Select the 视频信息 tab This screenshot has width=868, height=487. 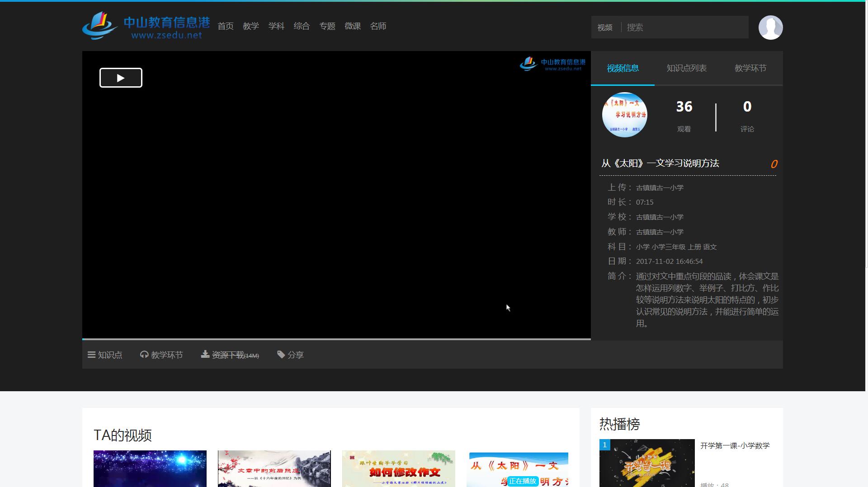[623, 68]
